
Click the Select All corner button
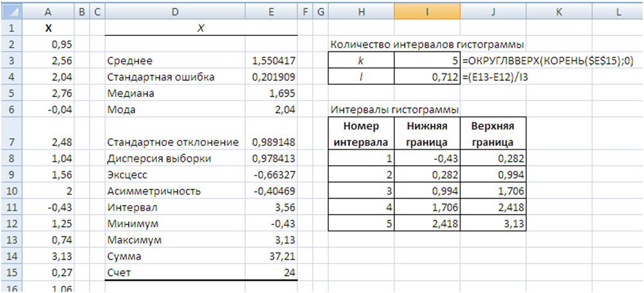pyautogui.click(x=11, y=13)
